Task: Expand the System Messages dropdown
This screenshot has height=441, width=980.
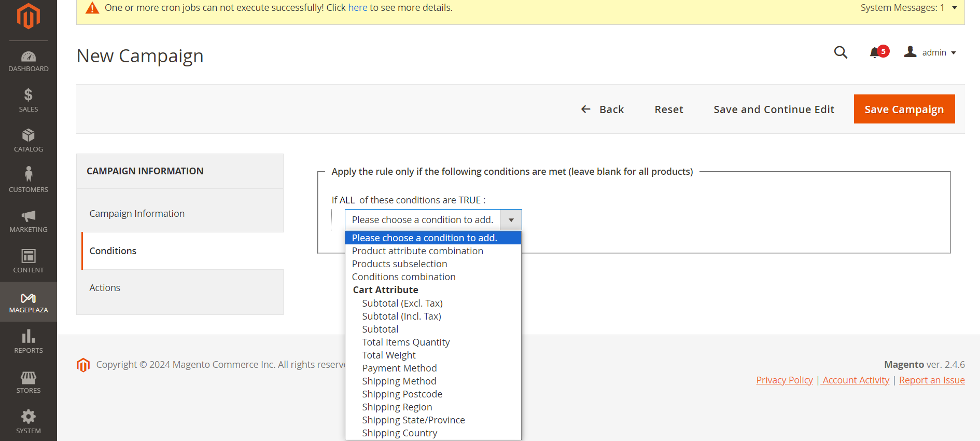Action: [x=954, y=8]
